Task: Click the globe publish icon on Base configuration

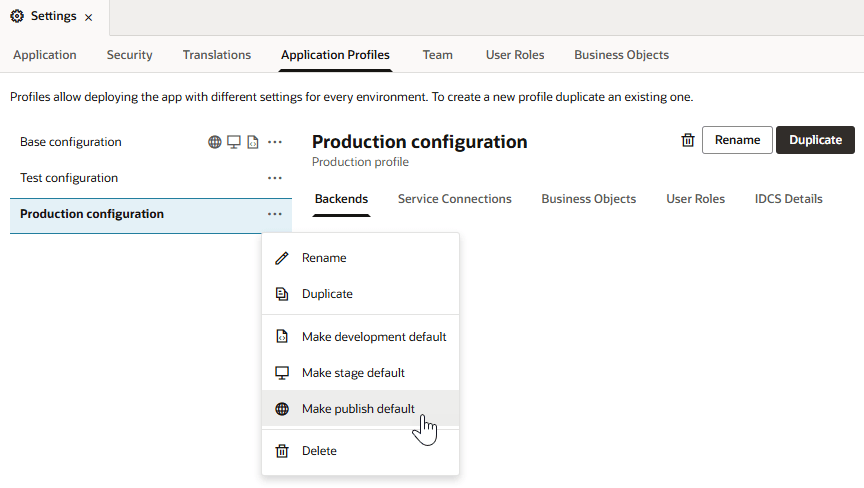Action: (215, 142)
